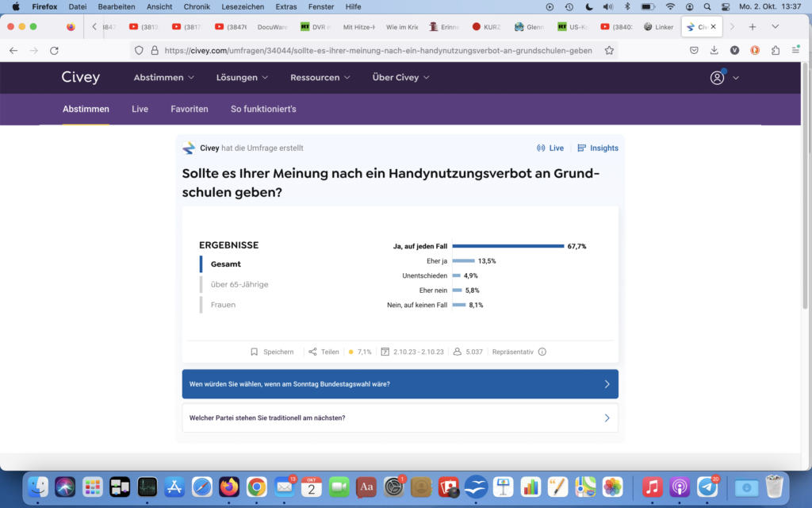The image size is (812, 508).
Task: Click the user account avatar icon
Action: pos(718,78)
